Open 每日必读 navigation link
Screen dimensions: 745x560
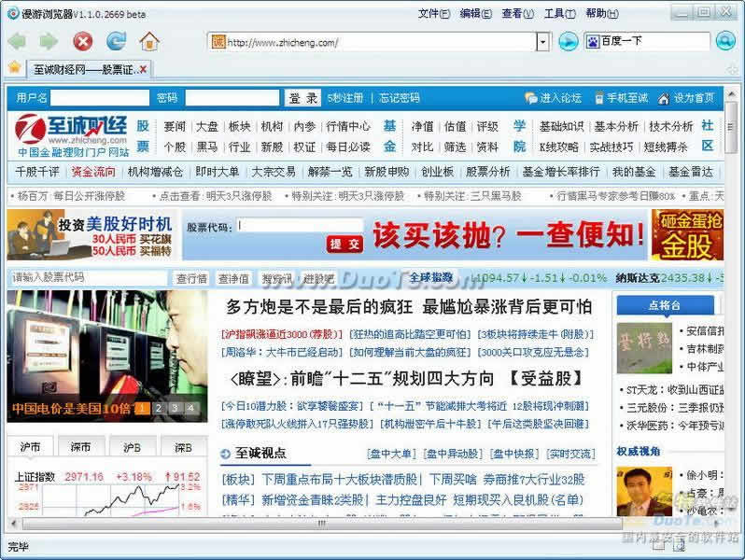348,147
